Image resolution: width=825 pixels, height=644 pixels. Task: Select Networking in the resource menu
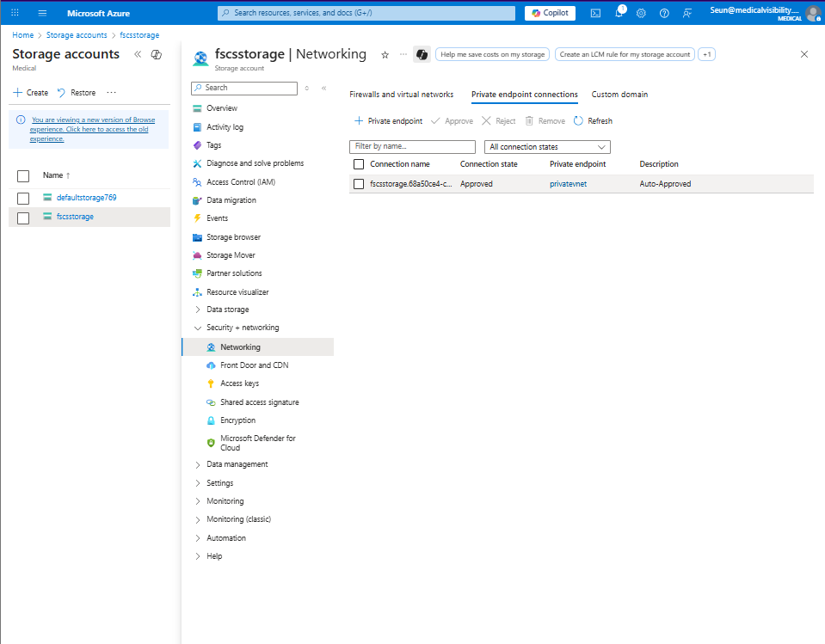(258, 347)
